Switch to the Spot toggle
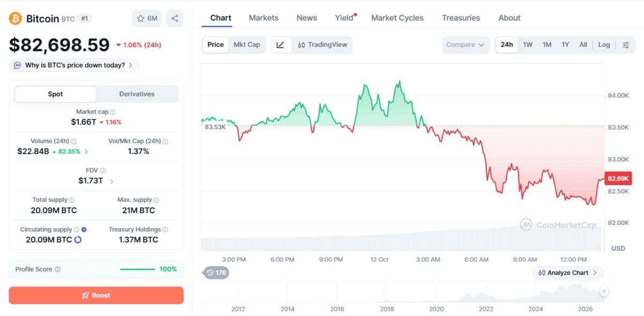Screen dimensions: 644x316 tap(55, 94)
